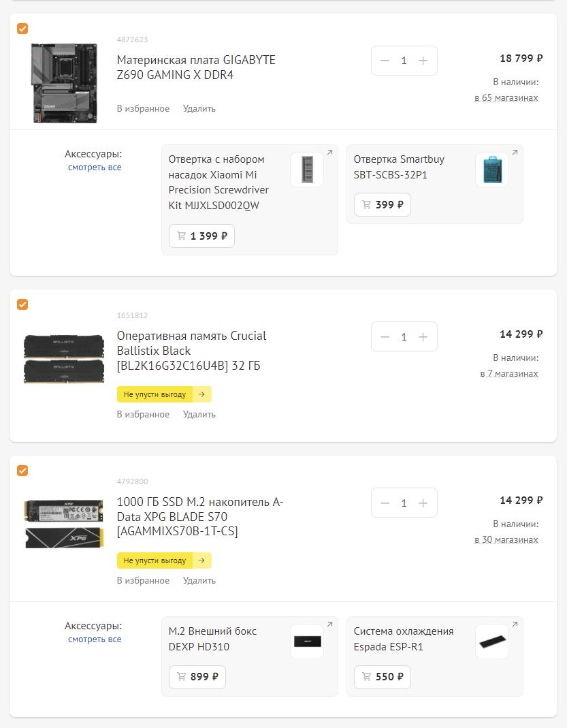This screenshot has height=728, width=567.
Task: Uncheck the A-Data XPG SSD checkbox
Action: 22,471
